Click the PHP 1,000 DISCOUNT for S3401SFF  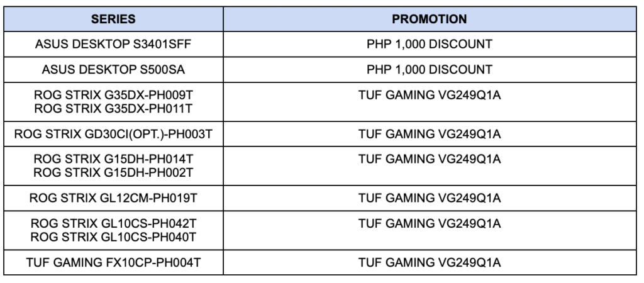click(429, 45)
